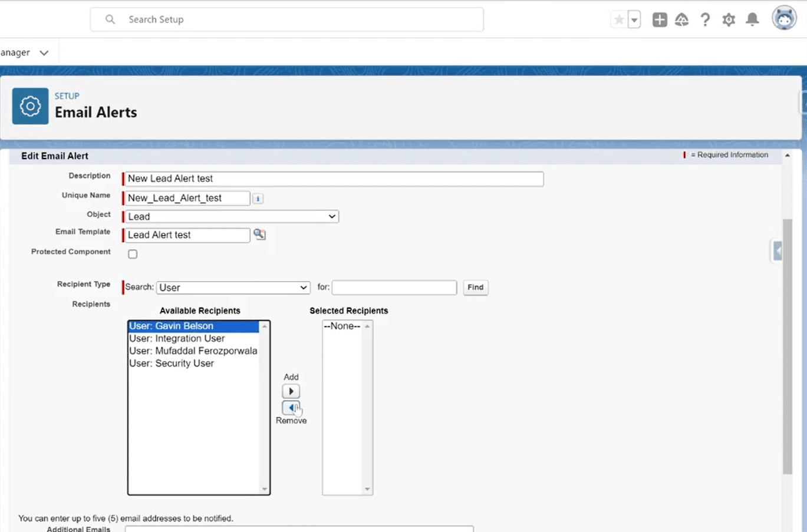Image resolution: width=807 pixels, height=532 pixels.
Task: Open the favorites list dropdown arrow
Action: tap(634, 19)
